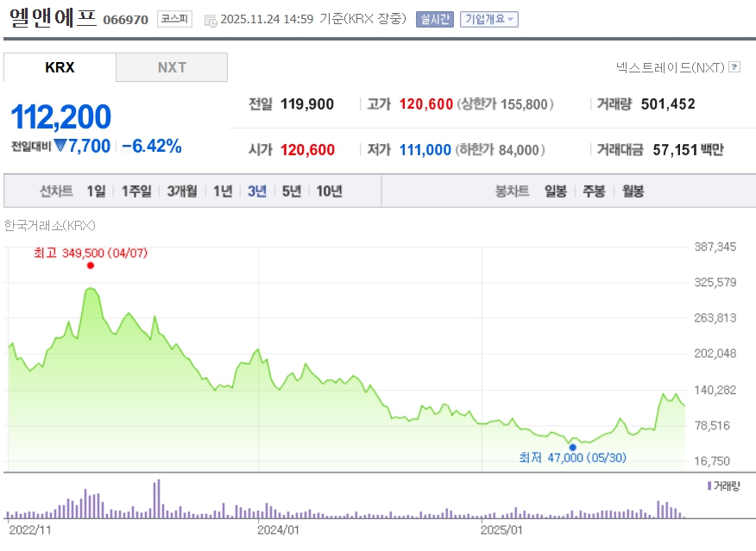Select the 3개월 chart period

point(182,191)
